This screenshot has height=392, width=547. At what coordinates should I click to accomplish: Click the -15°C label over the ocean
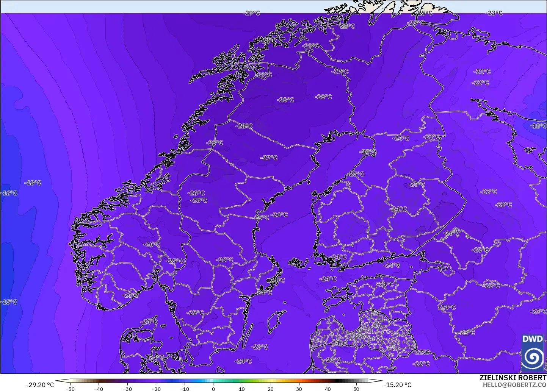coord(9,302)
